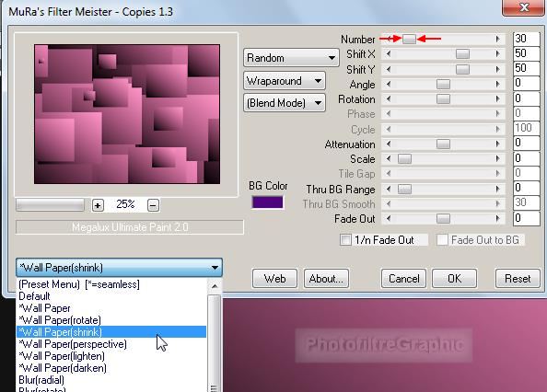
Task: Zoom in preview with plus icon
Action: 98,205
